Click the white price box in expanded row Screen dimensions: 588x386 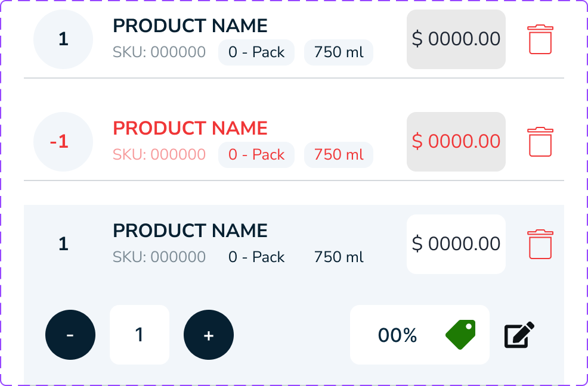(x=456, y=244)
